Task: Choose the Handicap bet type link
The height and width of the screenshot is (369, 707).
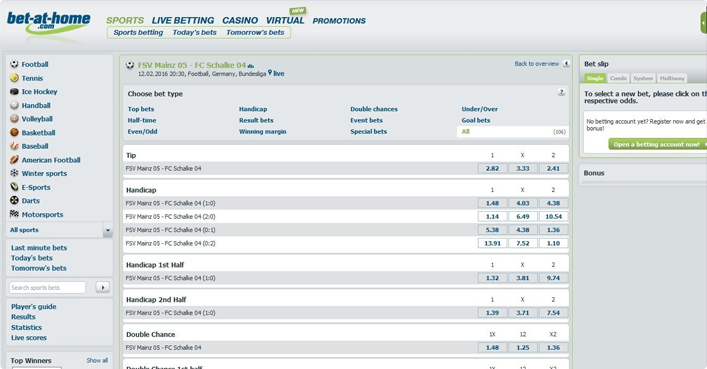Action: point(253,109)
